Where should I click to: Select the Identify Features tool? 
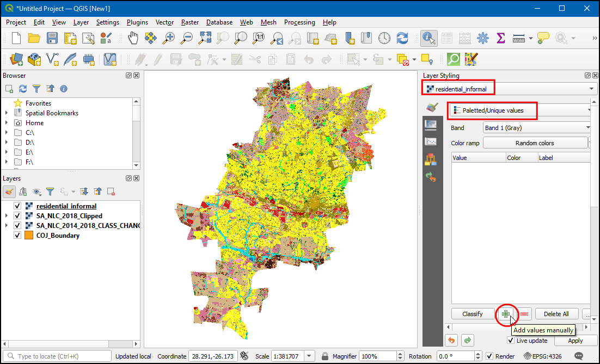[x=429, y=38]
